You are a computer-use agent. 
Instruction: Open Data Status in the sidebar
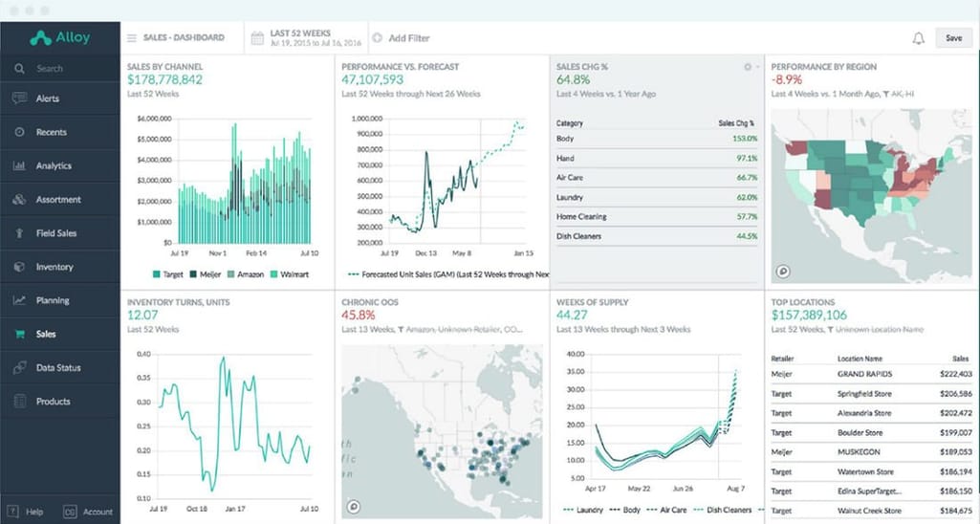click(x=57, y=368)
